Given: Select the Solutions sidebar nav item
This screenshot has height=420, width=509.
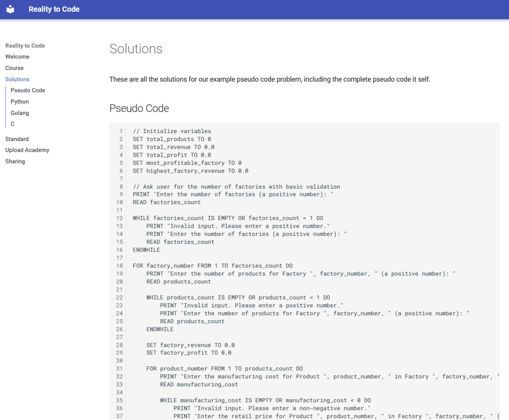Looking at the screenshot, I should (17, 79).
